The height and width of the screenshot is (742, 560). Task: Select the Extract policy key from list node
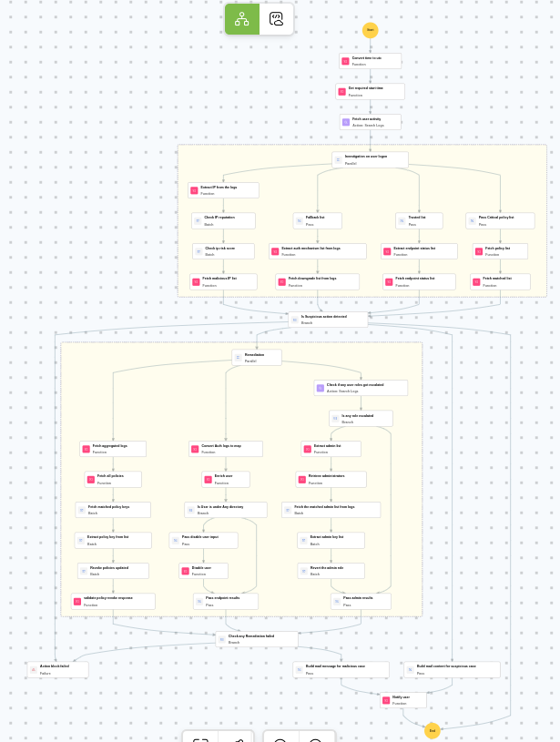[x=113, y=541]
